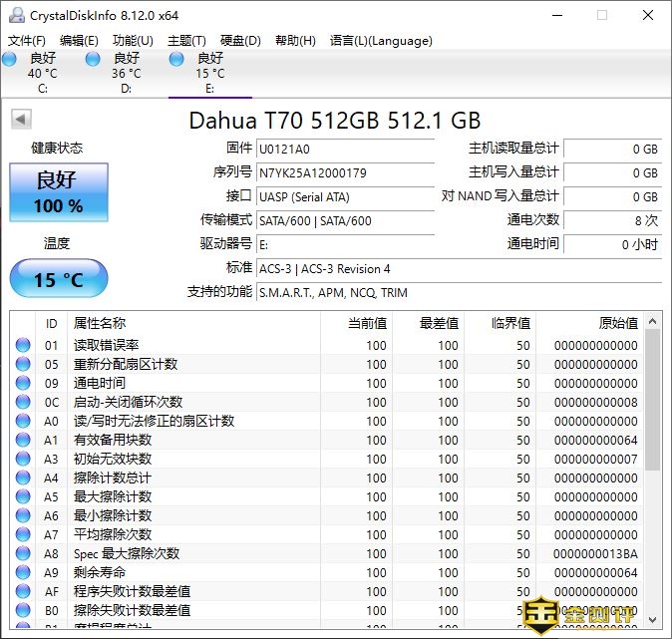Open the 功能(U) menu
The width and height of the screenshot is (672, 639).
133,41
